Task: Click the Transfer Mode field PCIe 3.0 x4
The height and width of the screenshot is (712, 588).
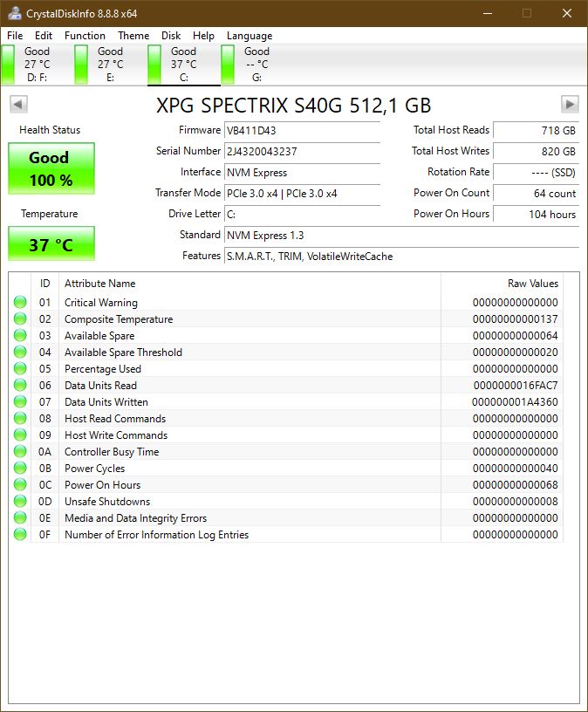Action: pos(302,193)
